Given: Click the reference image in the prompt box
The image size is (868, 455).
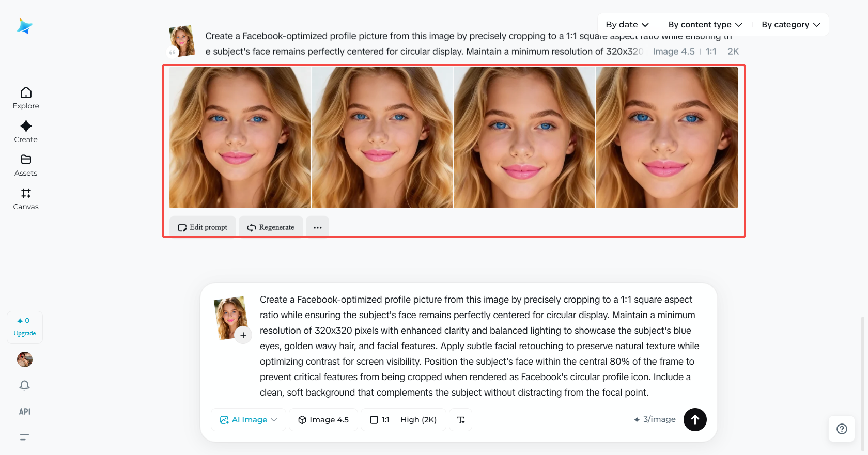Looking at the screenshot, I should (230, 317).
